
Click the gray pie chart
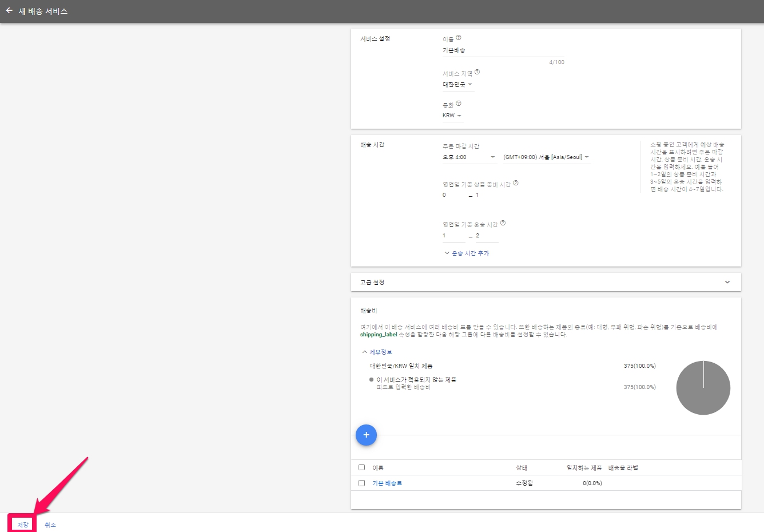tap(703, 388)
